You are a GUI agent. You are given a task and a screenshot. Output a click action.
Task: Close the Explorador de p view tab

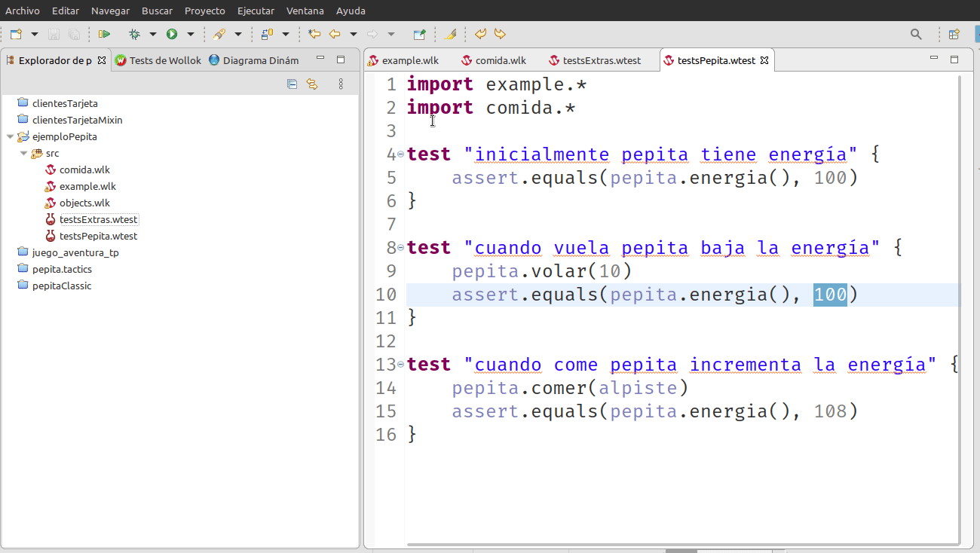point(102,60)
